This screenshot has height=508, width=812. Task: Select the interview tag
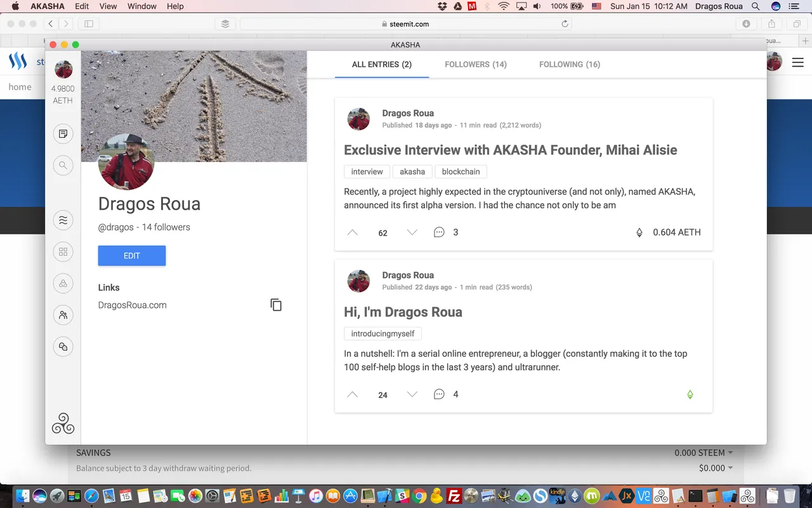click(367, 171)
